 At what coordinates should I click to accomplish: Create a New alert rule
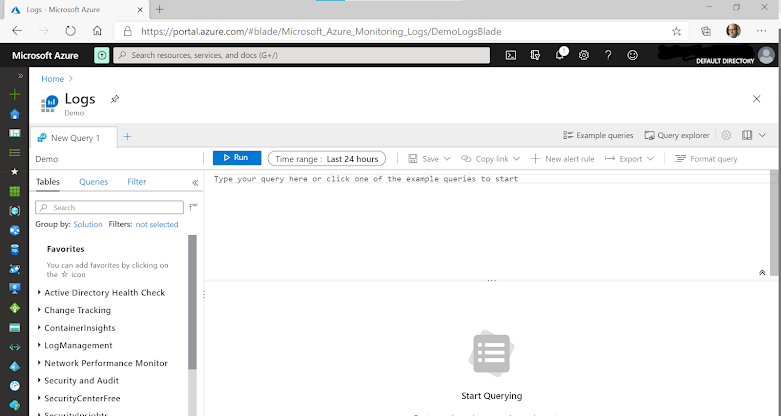click(x=562, y=159)
